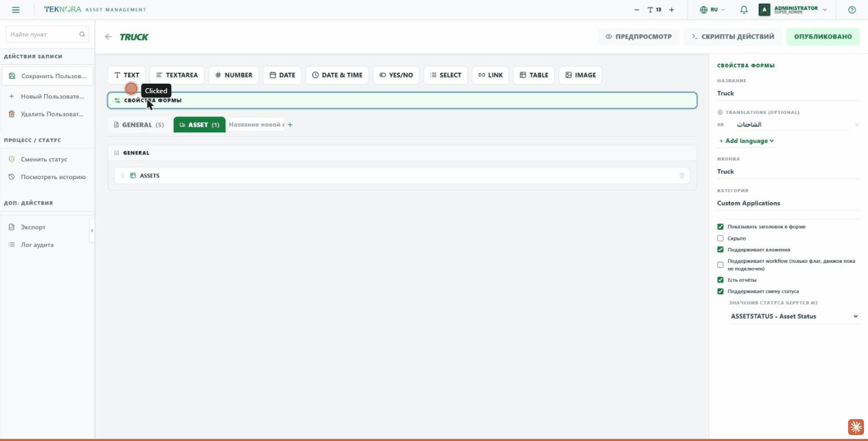Select the Asset tab

200,125
